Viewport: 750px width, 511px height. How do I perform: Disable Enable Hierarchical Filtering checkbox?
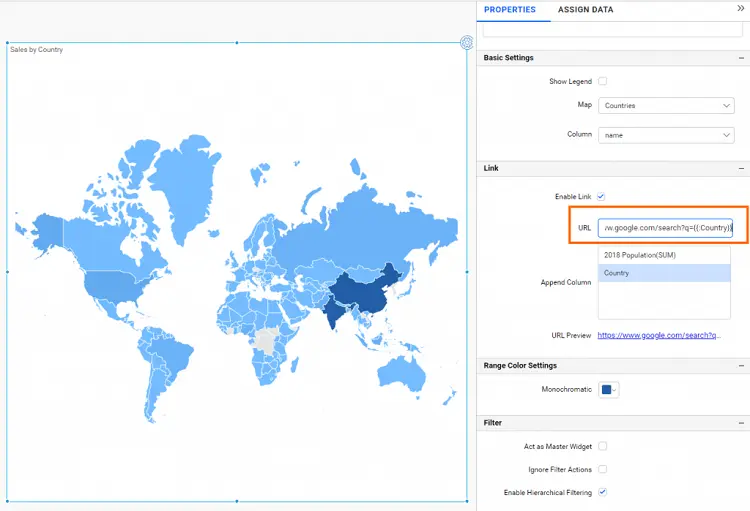[x=602, y=492]
